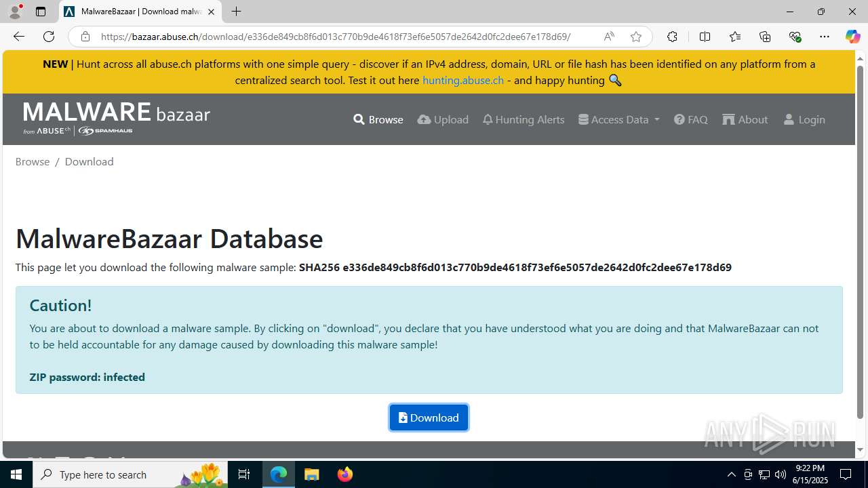Open Settings and more menu
The width and height of the screenshot is (868, 488).
click(825, 37)
